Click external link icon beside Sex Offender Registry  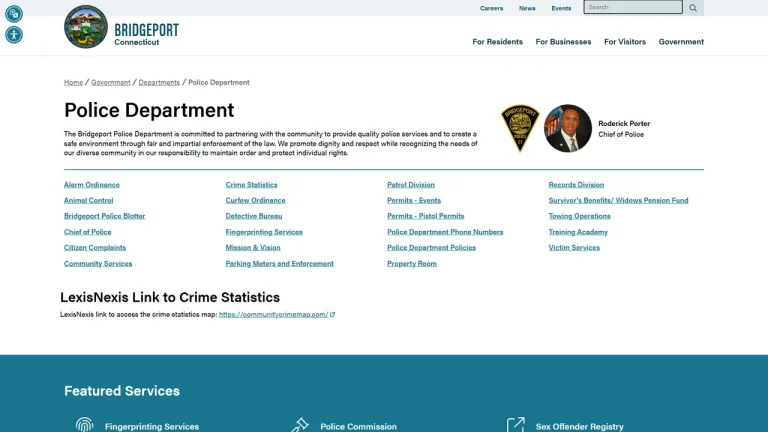pyautogui.click(x=515, y=425)
